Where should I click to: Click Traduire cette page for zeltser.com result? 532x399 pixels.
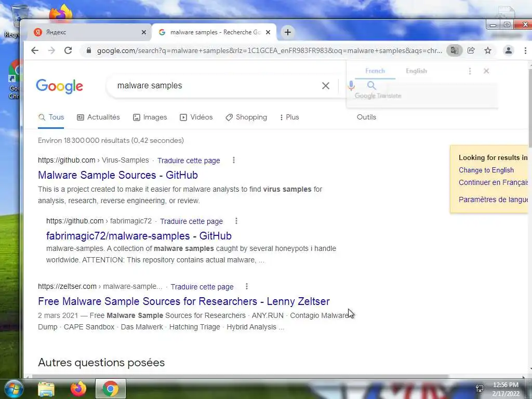tap(202, 287)
